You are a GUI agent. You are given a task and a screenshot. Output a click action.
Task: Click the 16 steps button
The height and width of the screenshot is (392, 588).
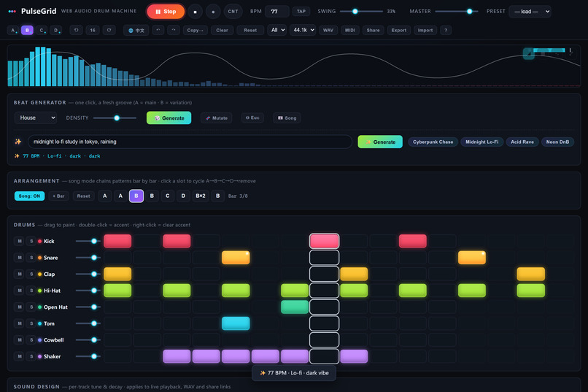tap(93, 30)
